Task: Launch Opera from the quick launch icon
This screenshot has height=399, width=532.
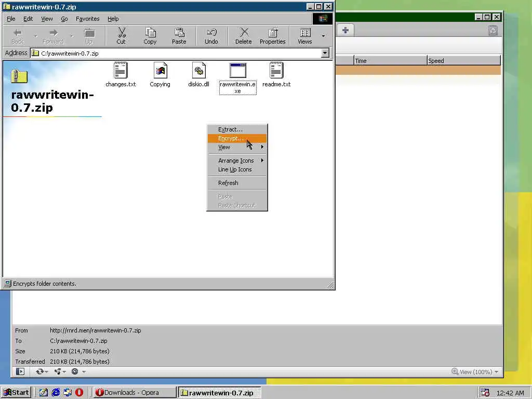Action: (x=79, y=393)
